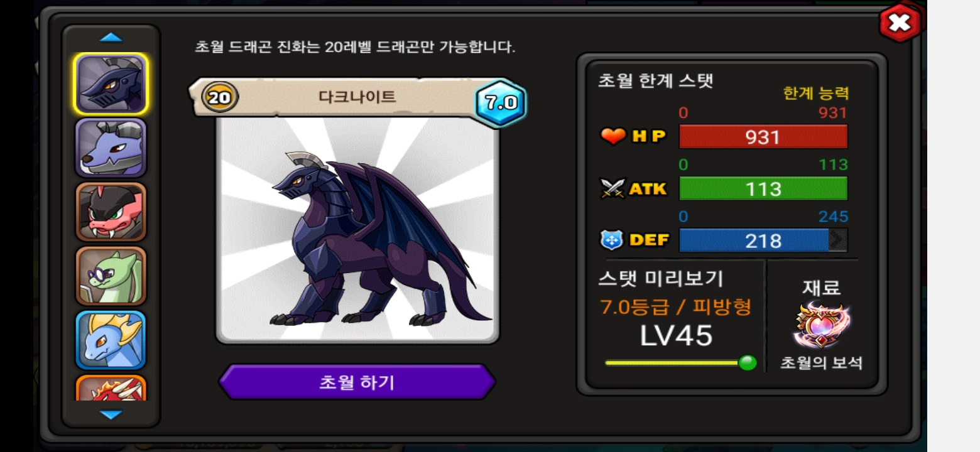Click the green level preview slider knob
This screenshot has width=980, height=452.
click(747, 363)
